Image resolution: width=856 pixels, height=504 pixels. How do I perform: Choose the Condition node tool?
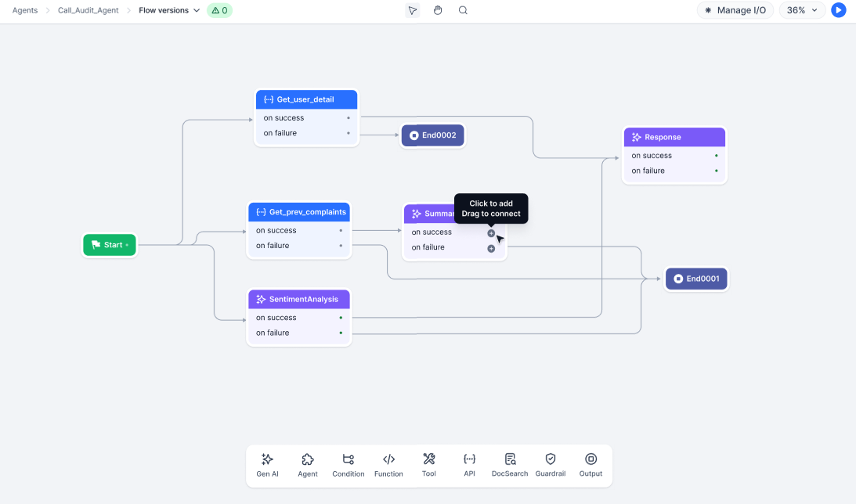click(349, 465)
